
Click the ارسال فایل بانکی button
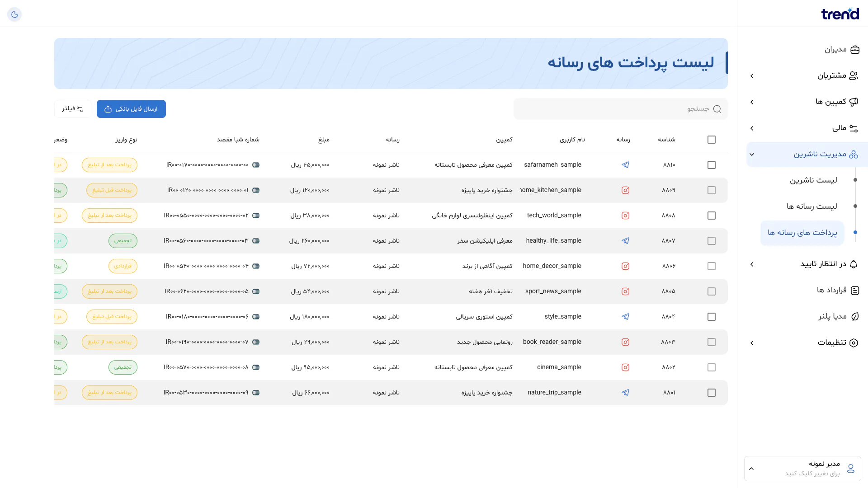(x=131, y=109)
